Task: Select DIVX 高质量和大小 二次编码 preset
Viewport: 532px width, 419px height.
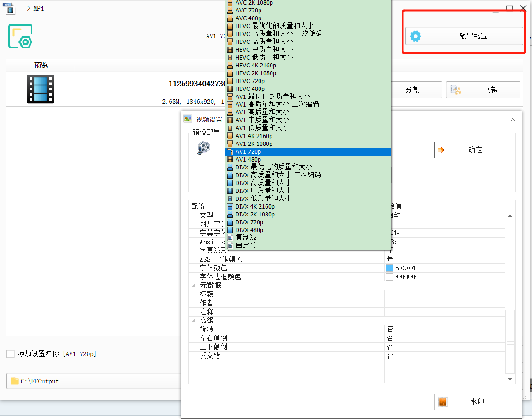Action: [308, 175]
